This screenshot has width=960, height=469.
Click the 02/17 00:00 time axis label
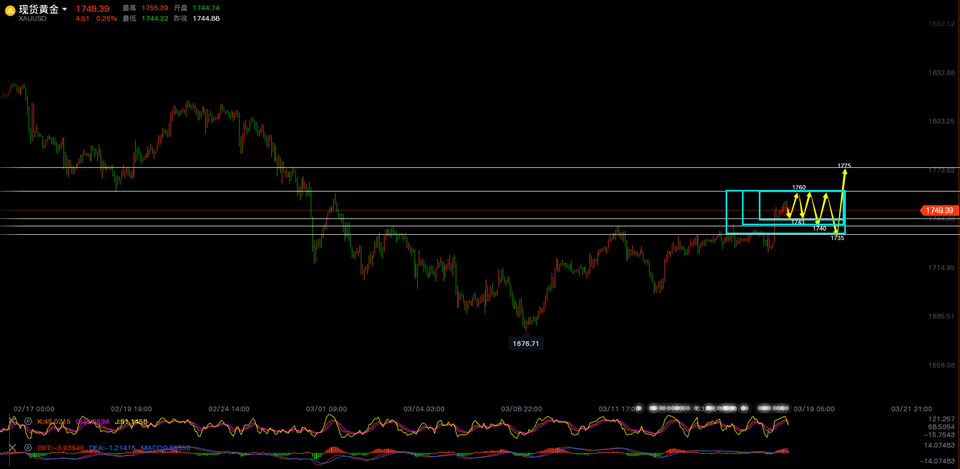[34, 408]
